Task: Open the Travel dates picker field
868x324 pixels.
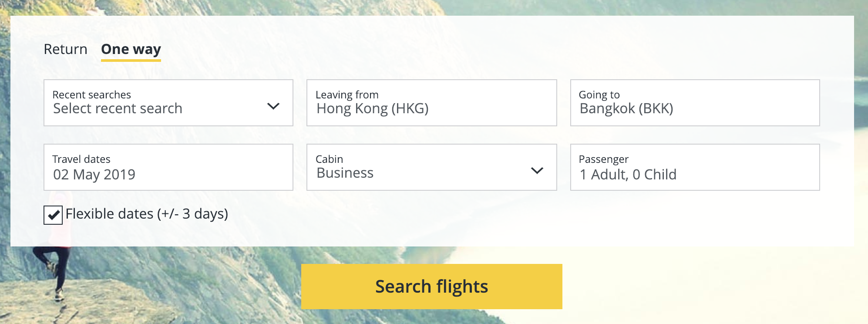Action: point(168,167)
